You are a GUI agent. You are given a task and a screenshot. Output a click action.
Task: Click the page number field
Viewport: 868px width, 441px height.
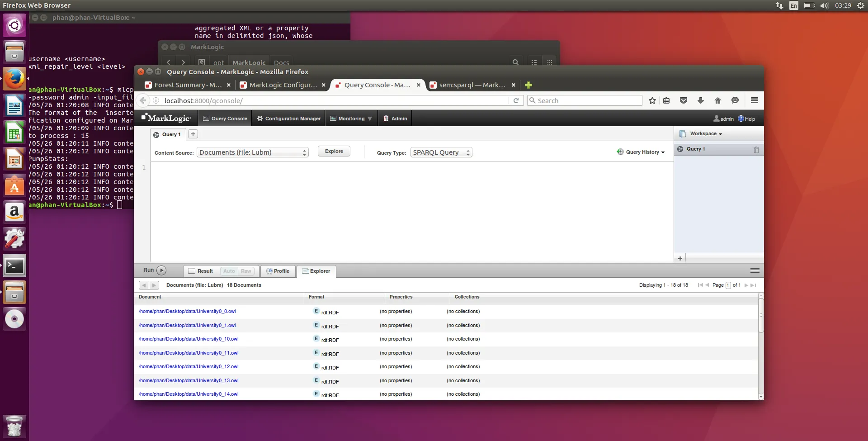tap(728, 285)
